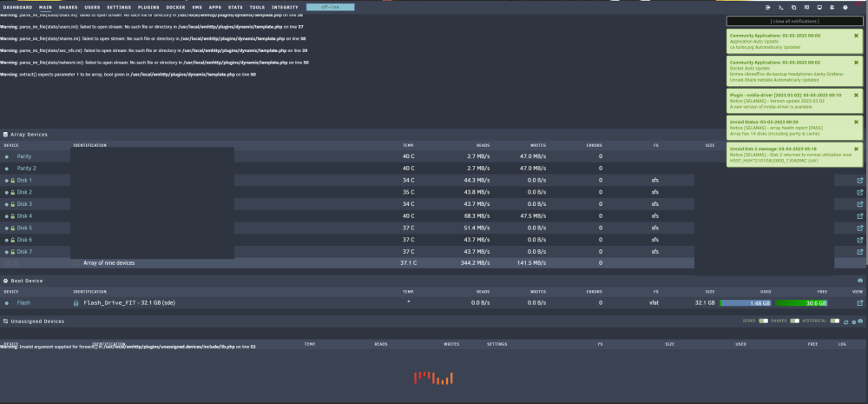868x404 pixels.
Task: Click the Flash free 30.6 GB bar
Action: pyautogui.click(x=801, y=303)
